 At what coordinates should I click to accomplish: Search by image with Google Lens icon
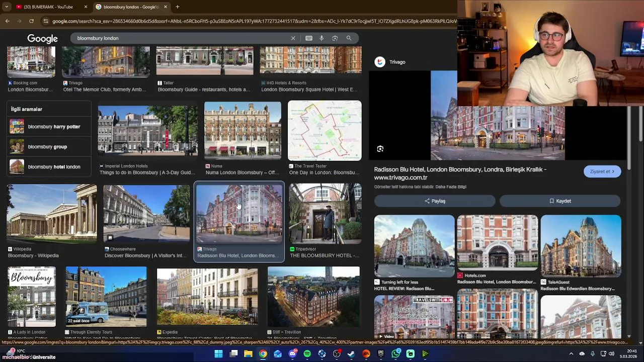coord(335,38)
